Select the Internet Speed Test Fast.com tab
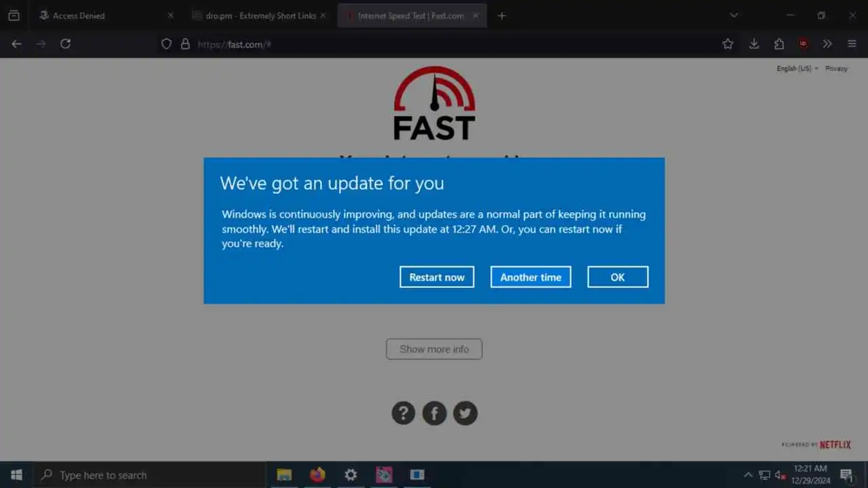This screenshot has height=488, width=868. tap(412, 16)
